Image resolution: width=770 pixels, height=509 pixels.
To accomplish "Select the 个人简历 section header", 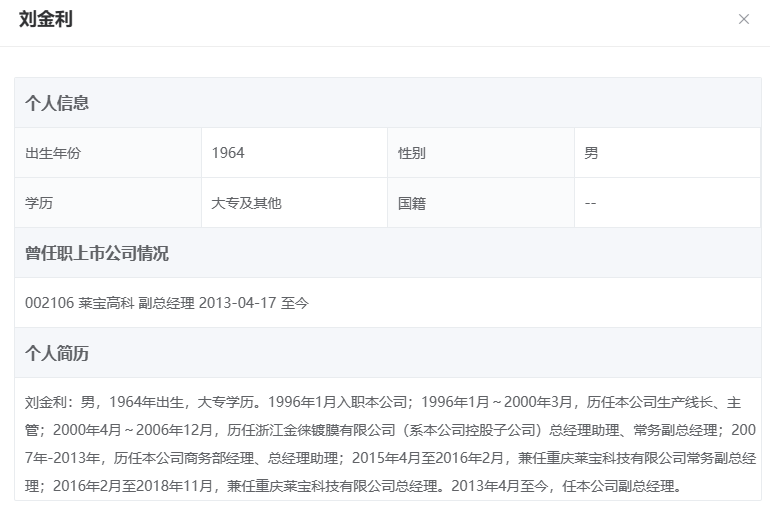I will pyautogui.click(x=388, y=353).
